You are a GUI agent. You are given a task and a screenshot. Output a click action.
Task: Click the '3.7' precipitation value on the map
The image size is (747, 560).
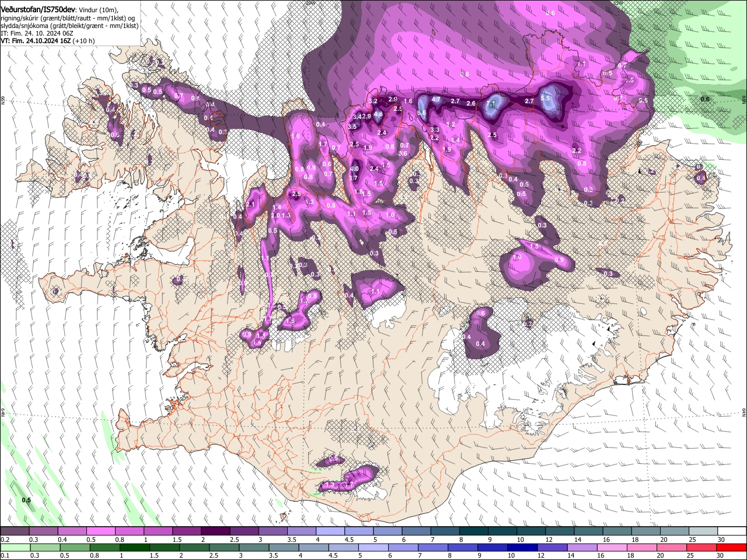tap(353, 178)
